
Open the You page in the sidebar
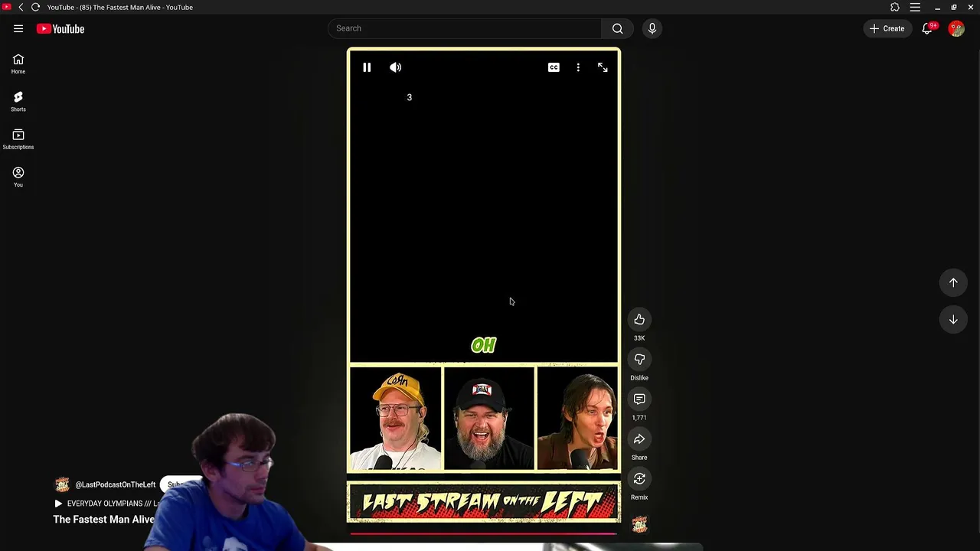[18, 176]
